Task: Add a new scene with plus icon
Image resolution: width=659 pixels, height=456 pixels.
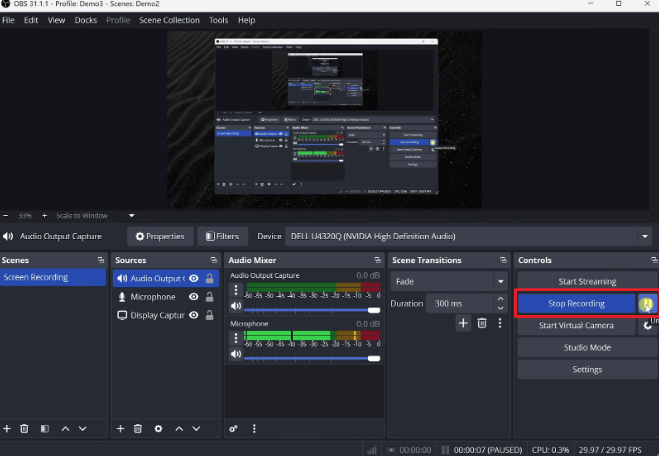Action: (x=7, y=429)
